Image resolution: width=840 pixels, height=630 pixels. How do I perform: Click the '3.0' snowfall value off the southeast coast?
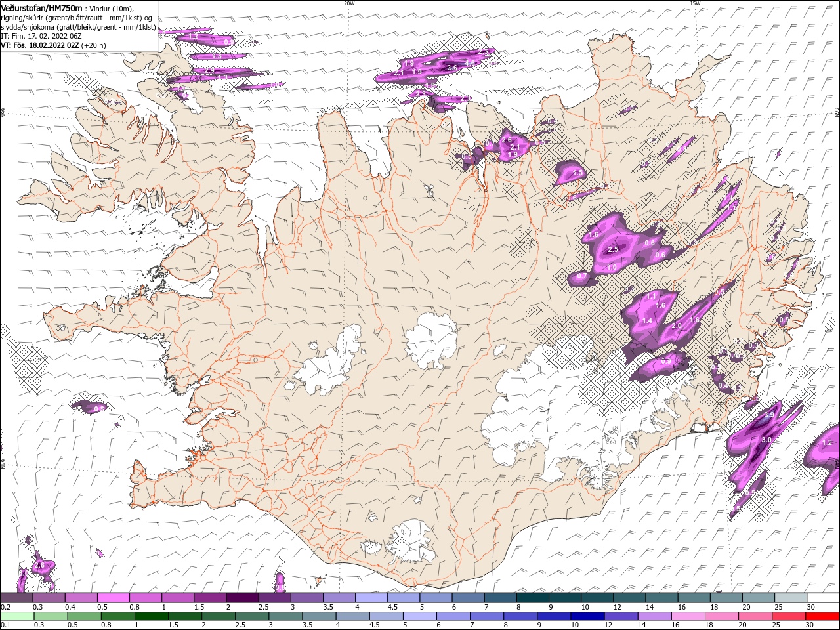[766, 440]
